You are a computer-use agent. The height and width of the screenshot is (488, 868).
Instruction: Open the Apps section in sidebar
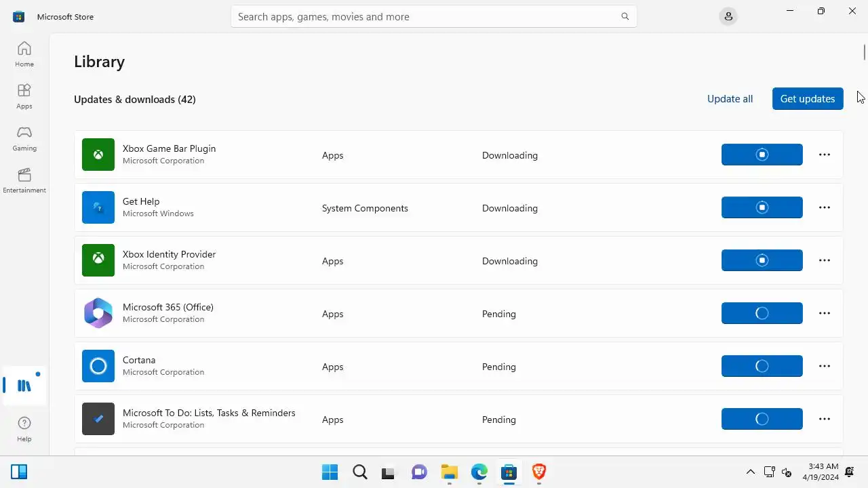click(x=24, y=96)
